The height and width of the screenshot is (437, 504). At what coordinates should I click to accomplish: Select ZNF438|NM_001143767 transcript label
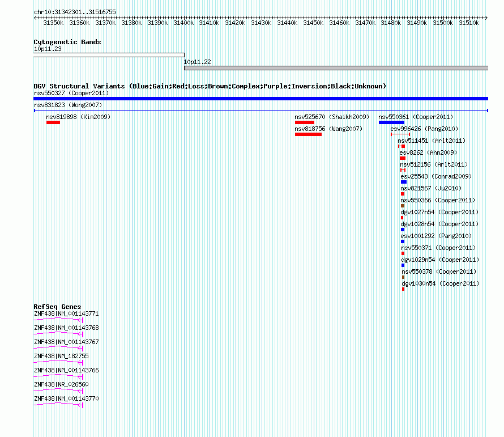point(66,342)
